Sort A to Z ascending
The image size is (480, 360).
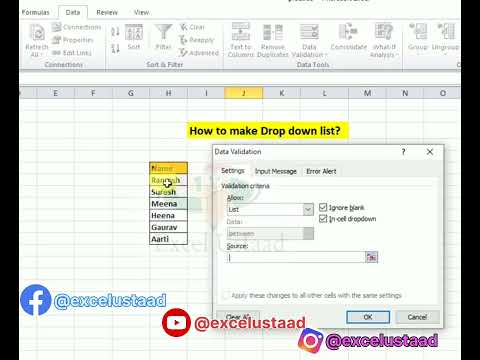115,32
